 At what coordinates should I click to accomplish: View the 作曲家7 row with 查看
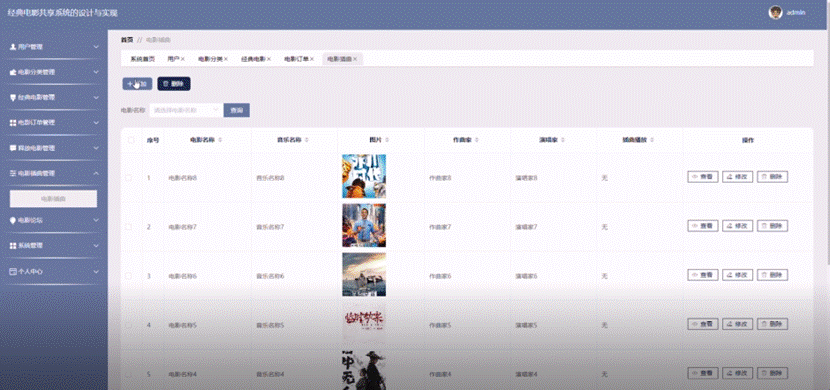(702, 226)
